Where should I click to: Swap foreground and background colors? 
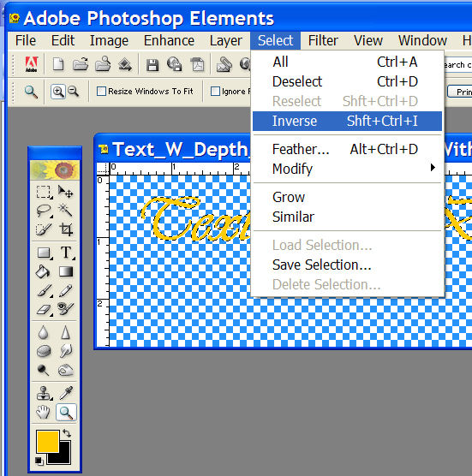pyautogui.click(x=67, y=433)
